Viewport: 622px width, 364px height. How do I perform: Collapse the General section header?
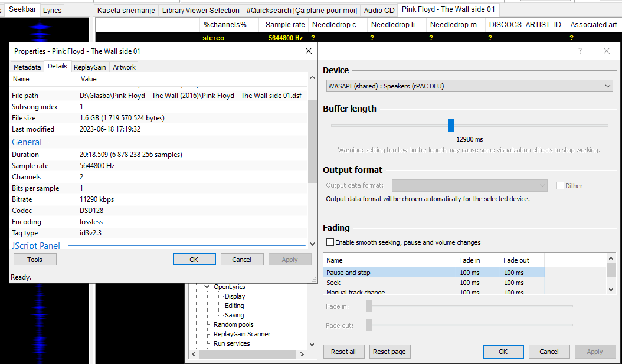(27, 142)
